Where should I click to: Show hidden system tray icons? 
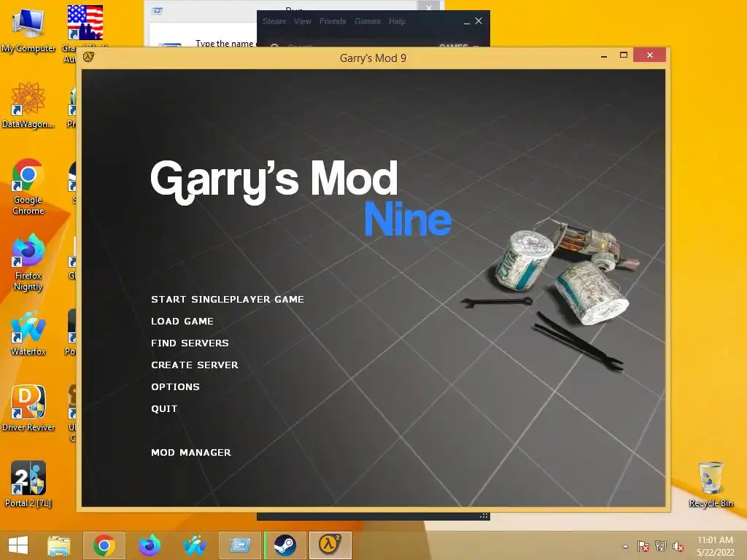625,546
